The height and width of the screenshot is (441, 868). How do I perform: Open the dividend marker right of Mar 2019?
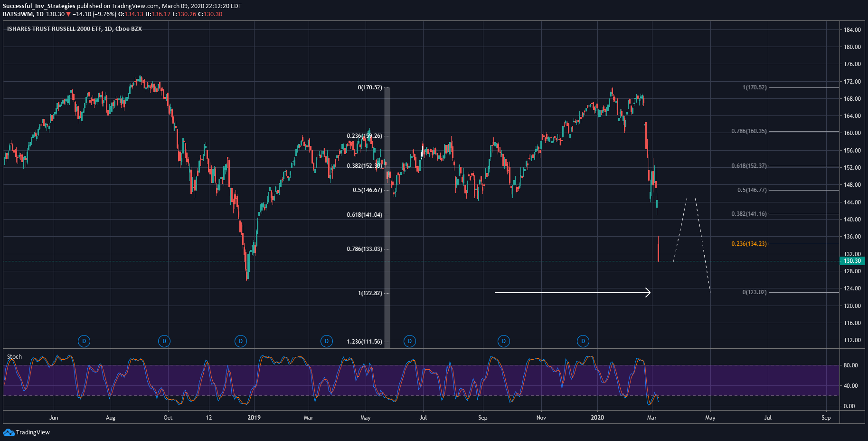[x=327, y=341]
